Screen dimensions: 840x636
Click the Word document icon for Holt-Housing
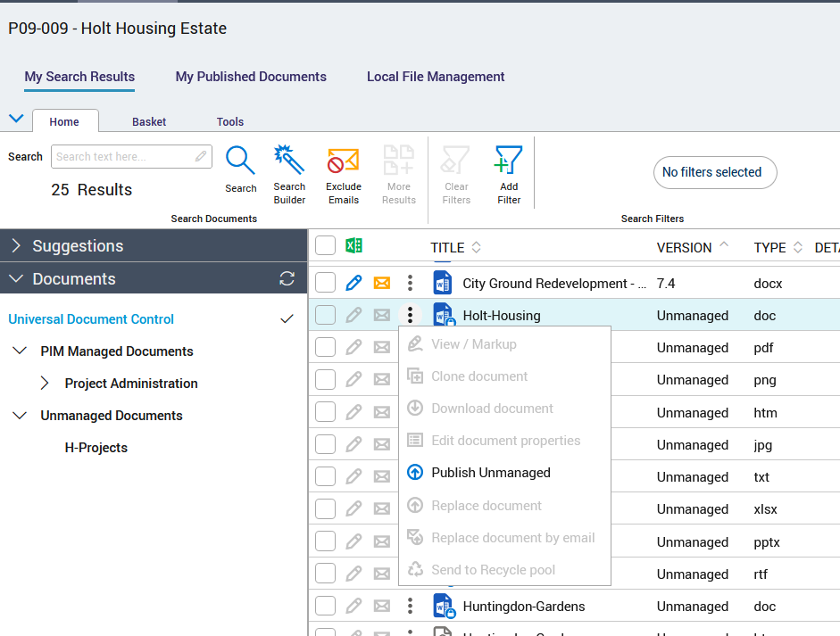444,315
